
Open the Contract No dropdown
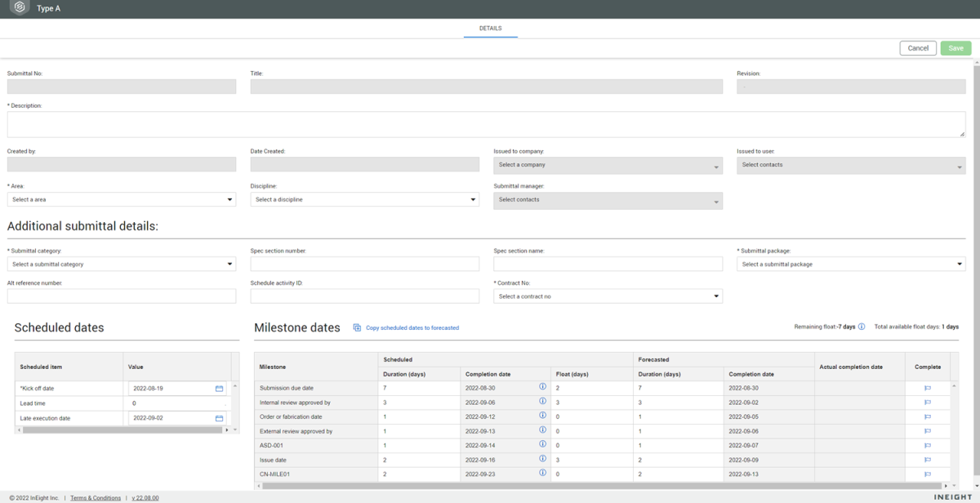coord(608,296)
